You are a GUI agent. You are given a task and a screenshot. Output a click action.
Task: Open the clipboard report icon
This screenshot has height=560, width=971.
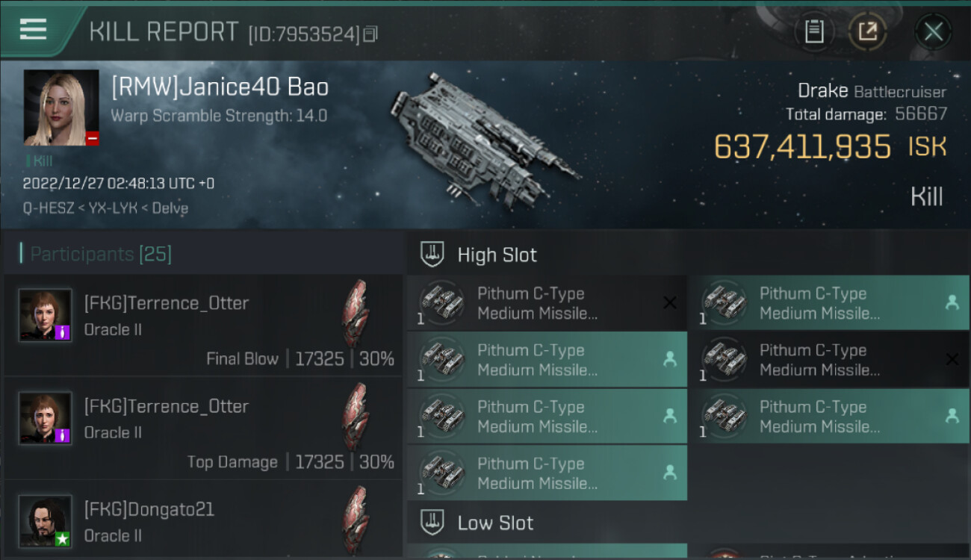pos(814,32)
